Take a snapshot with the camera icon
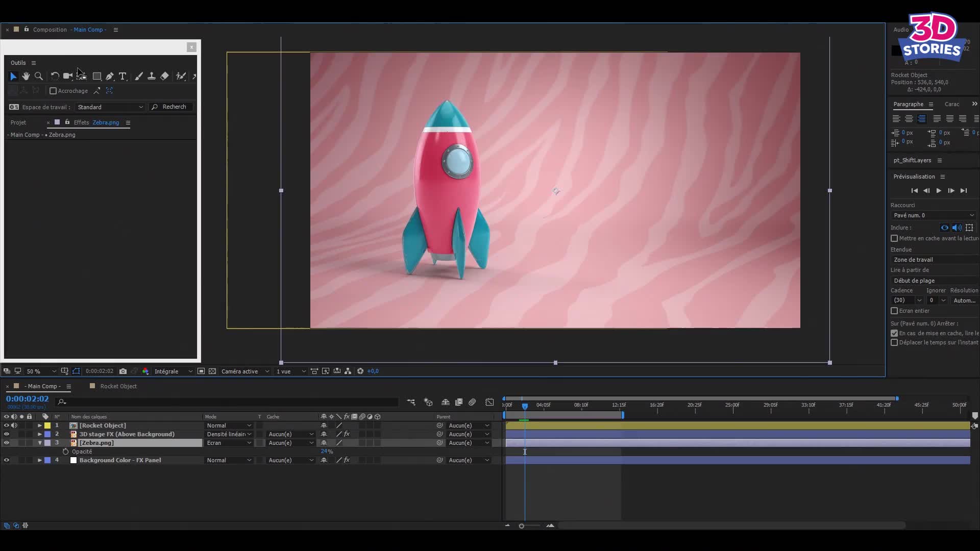Image resolution: width=980 pixels, height=551 pixels. pos(123,371)
